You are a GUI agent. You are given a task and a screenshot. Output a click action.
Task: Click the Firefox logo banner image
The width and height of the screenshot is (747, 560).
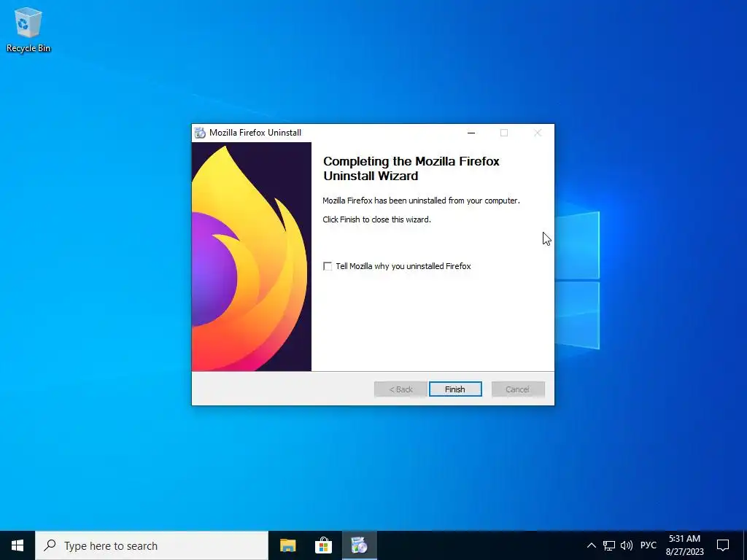coord(252,257)
